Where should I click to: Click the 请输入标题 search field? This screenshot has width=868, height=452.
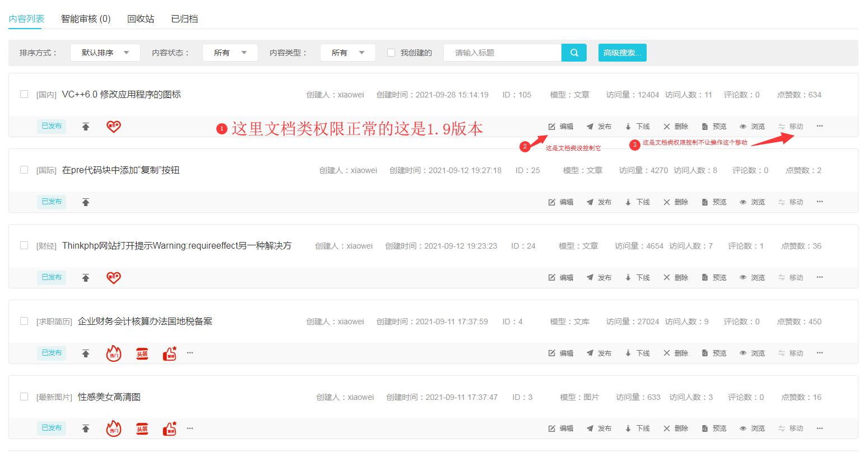click(503, 53)
